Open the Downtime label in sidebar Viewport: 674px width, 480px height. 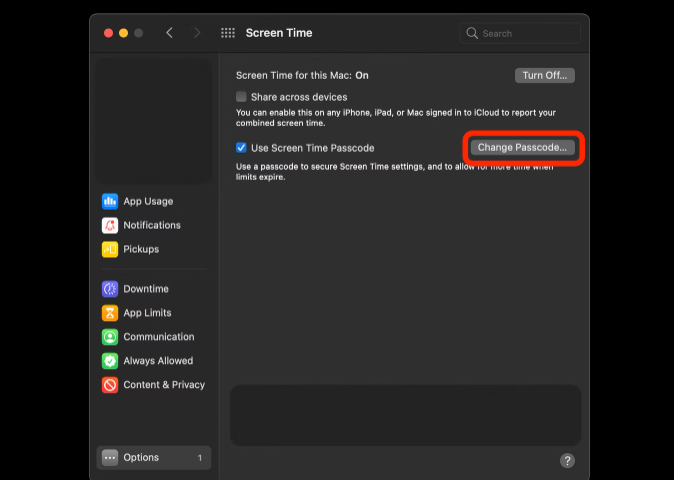(146, 289)
